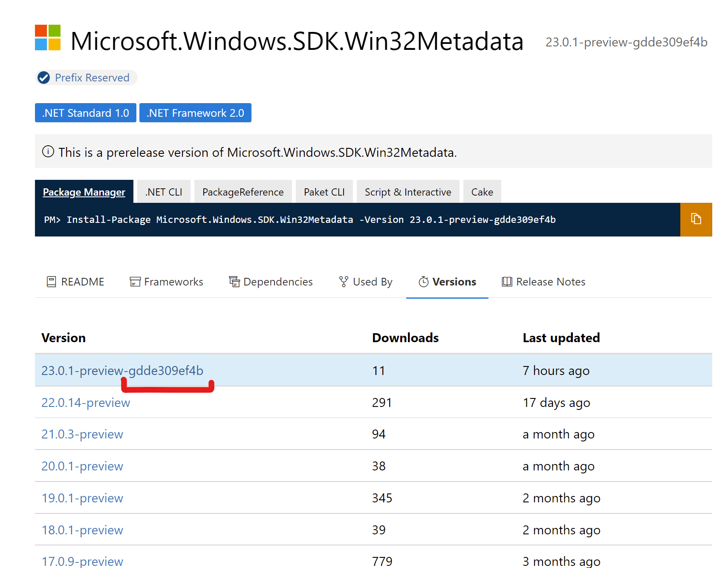728x568 pixels.
Task: Switch to the PackageReference tab
Action: [243, 191]
